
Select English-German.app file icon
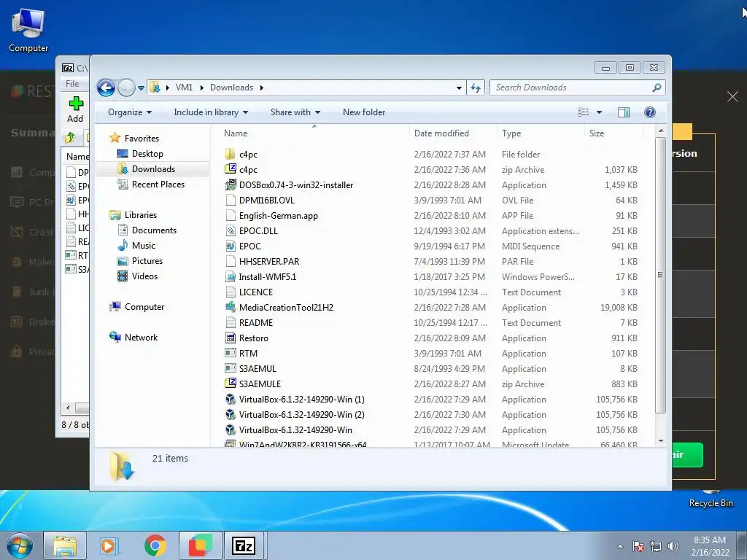coord(230,215)
